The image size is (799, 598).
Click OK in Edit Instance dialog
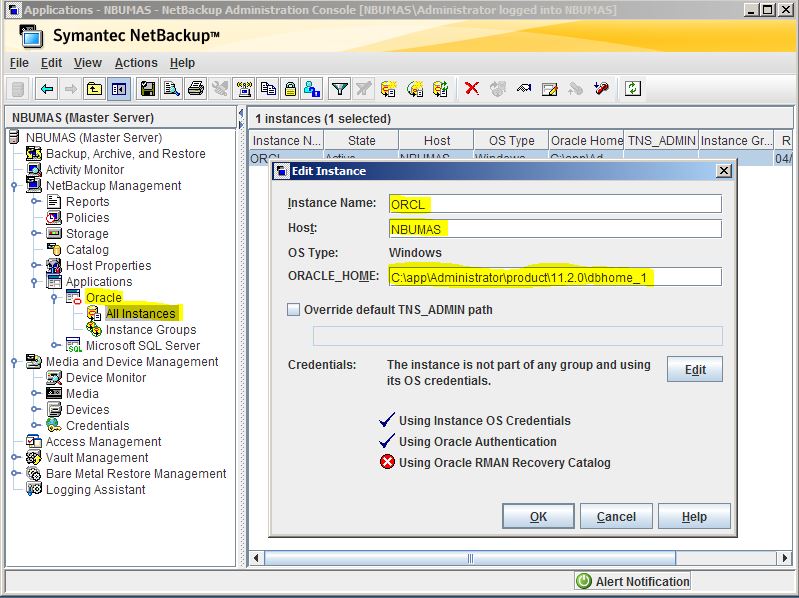click(538, 517)
